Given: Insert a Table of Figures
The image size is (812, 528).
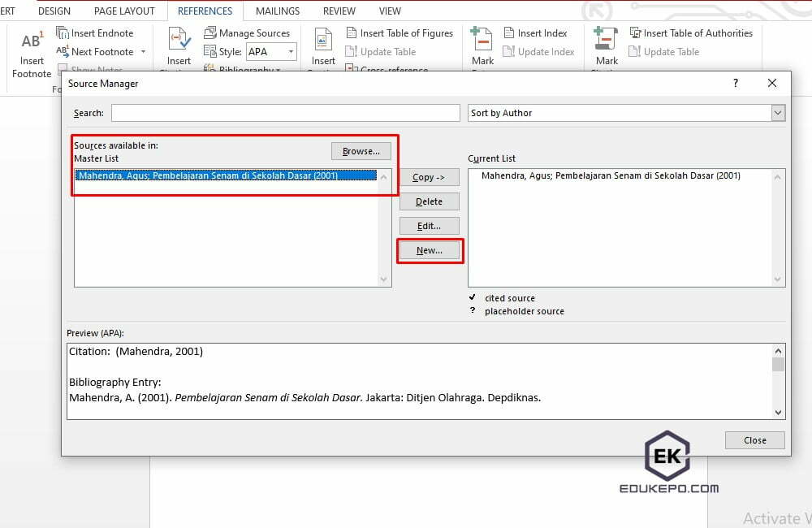Looking at the screenshot, I should pyautogui.click(x=399, y=32).
